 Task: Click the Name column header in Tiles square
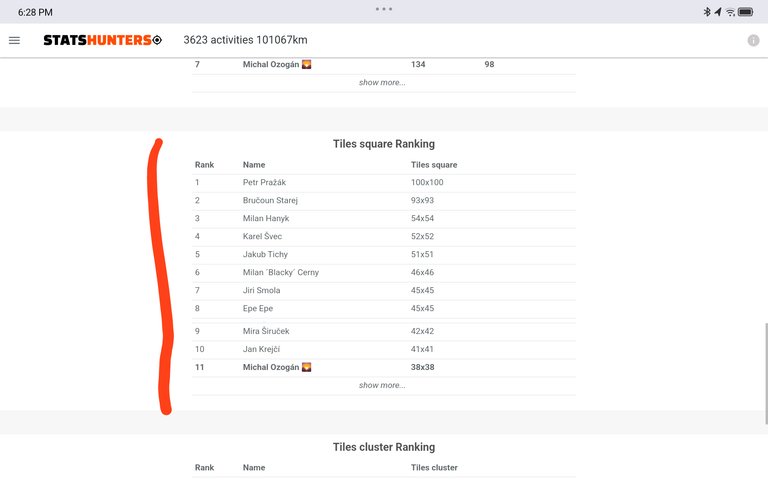click(254, 164)
